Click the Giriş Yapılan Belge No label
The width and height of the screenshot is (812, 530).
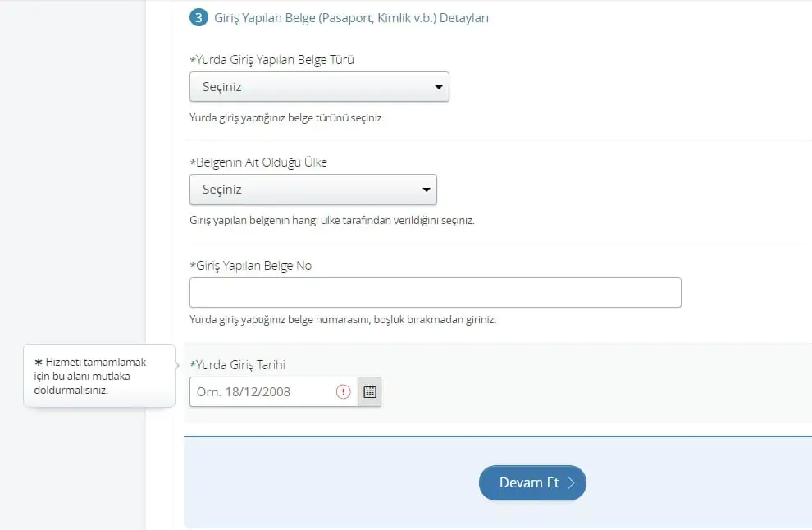[x=250, y=266]
